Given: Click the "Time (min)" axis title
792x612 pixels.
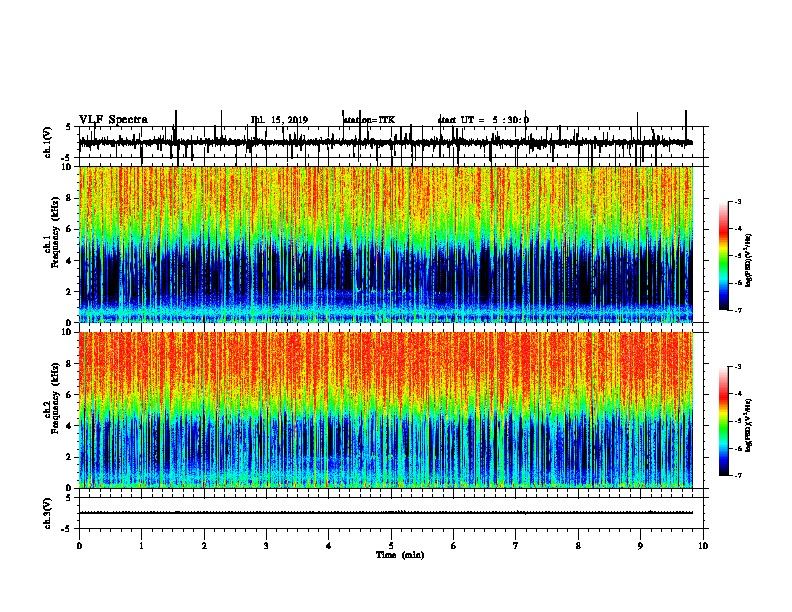Looking at the screenshot, I should pyautogui.click(x=400, y=555).
